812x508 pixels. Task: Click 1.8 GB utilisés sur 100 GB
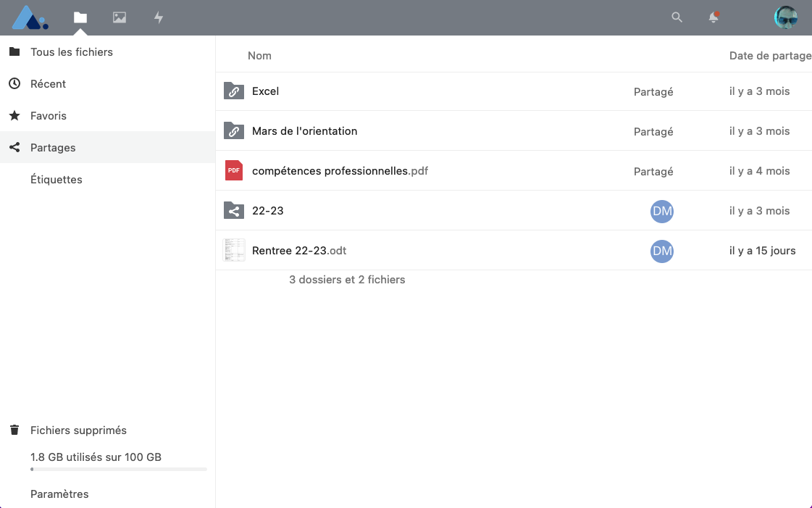96,457
